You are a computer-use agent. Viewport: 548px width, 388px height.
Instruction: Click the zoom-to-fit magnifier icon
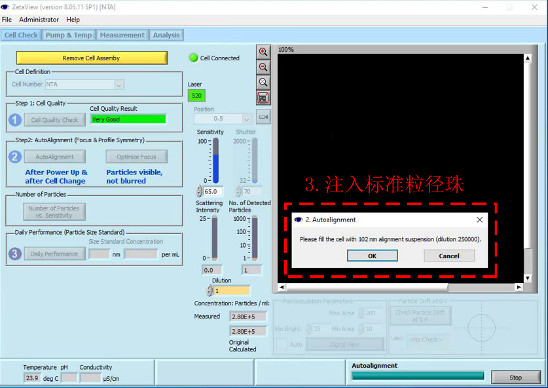[x=263, y=82]
